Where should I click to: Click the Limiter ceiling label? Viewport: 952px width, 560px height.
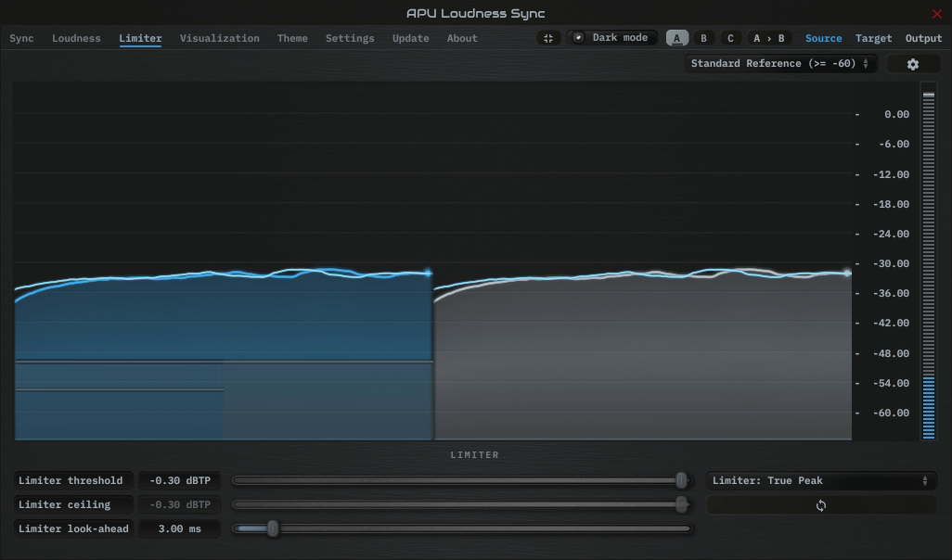73,504
